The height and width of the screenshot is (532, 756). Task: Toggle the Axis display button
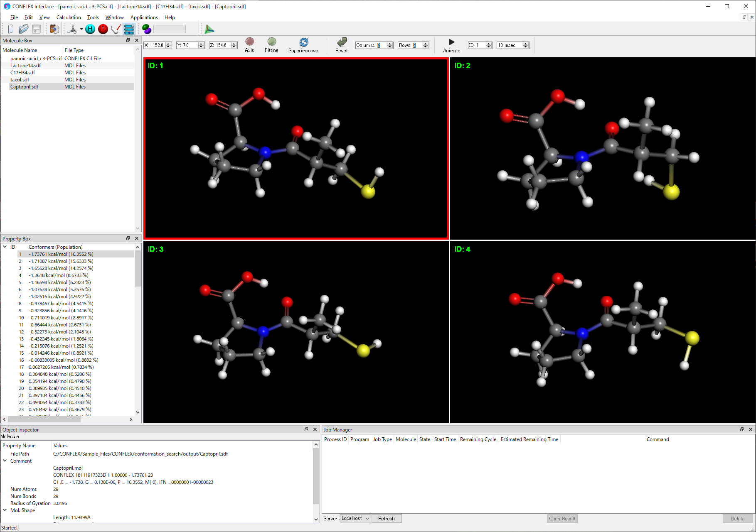249,42
